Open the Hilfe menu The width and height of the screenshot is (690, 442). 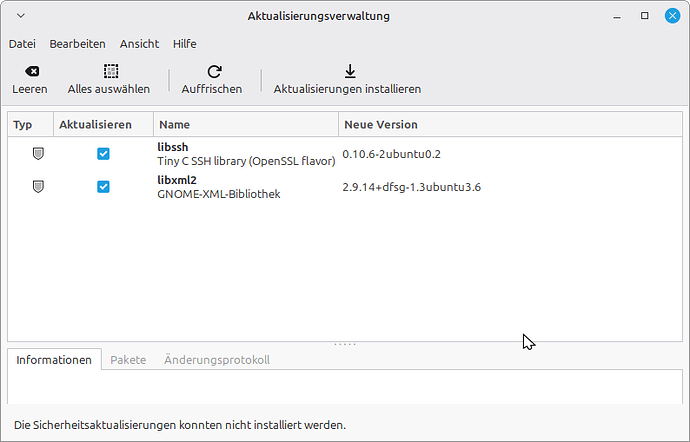coord(184,44)
